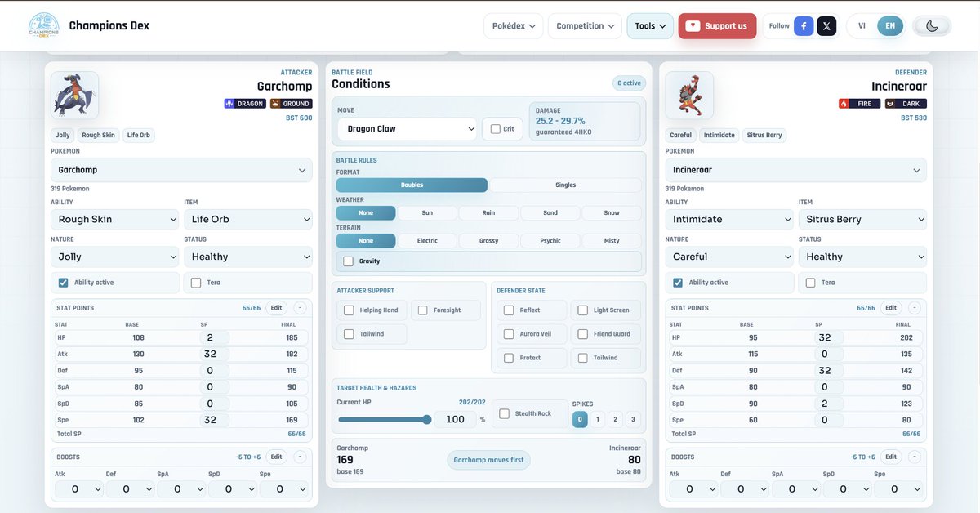Viewport: 980px width, 513px height.
Task: Toggle the Light Screen checkbox
Action: (x=582, y=310)
